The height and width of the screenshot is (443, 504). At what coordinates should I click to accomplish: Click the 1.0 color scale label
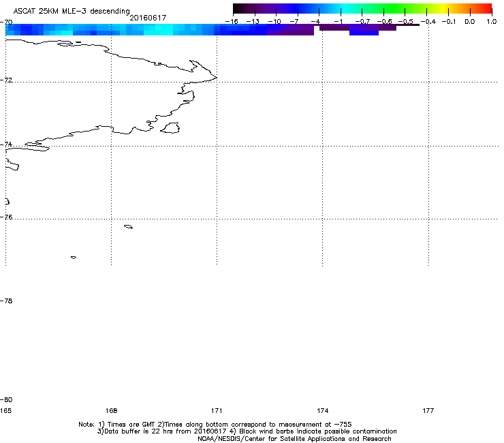[492, 22]
